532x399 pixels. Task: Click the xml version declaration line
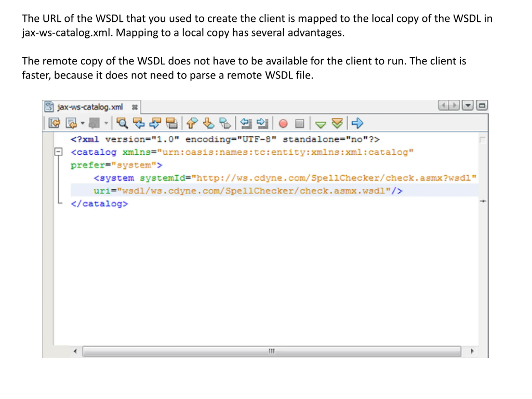(225, 139)
